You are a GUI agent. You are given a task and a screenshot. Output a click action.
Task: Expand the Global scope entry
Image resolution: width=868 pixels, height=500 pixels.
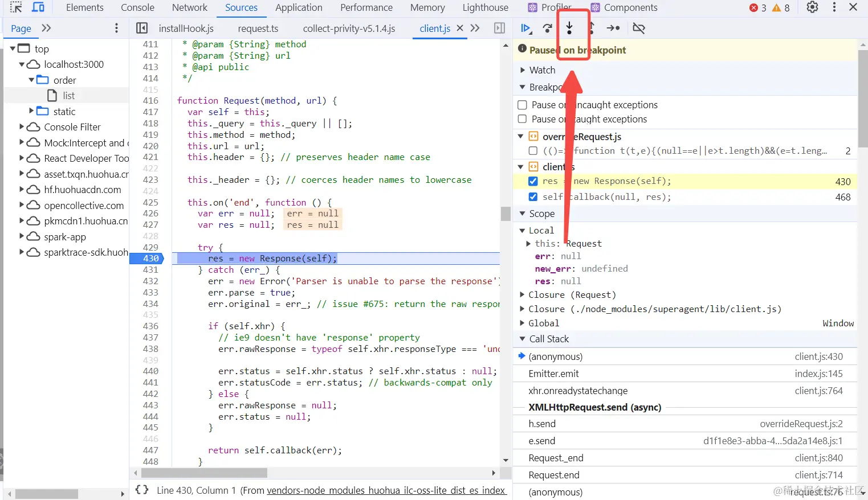pos(522,323)
